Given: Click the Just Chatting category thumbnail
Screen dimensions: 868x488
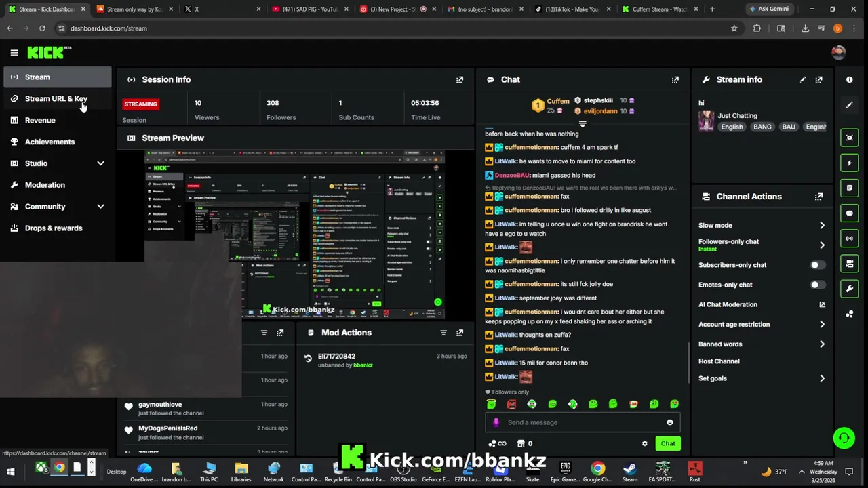Looking at the screenshot, I should coord(706,121).
